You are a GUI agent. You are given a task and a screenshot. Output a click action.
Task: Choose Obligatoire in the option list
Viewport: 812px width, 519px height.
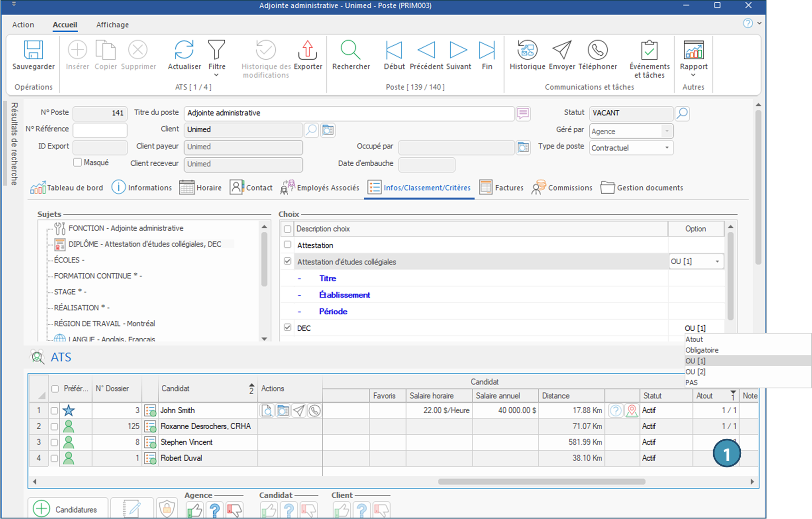702,350
